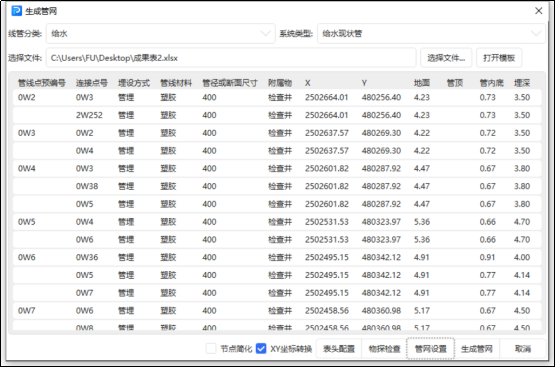The width and height of the screenshot is (555, 368).
Task: Click the 附属物 column header
Action: click(x=280, y=83)
